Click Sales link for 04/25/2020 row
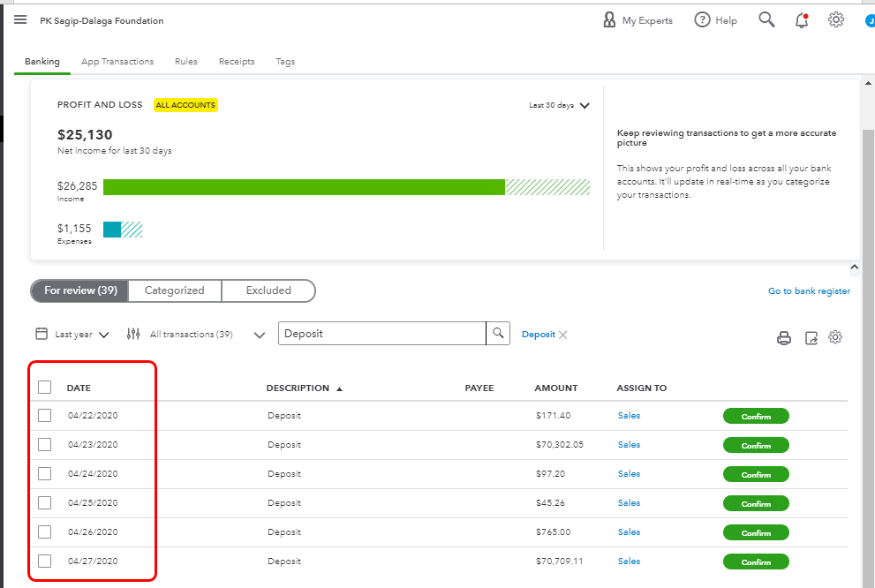Viewport: 875px width, 588px height. tap(629, 502)
